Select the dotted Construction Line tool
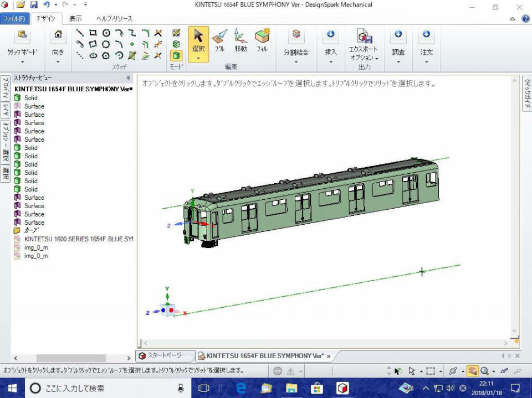 [80, 55]
